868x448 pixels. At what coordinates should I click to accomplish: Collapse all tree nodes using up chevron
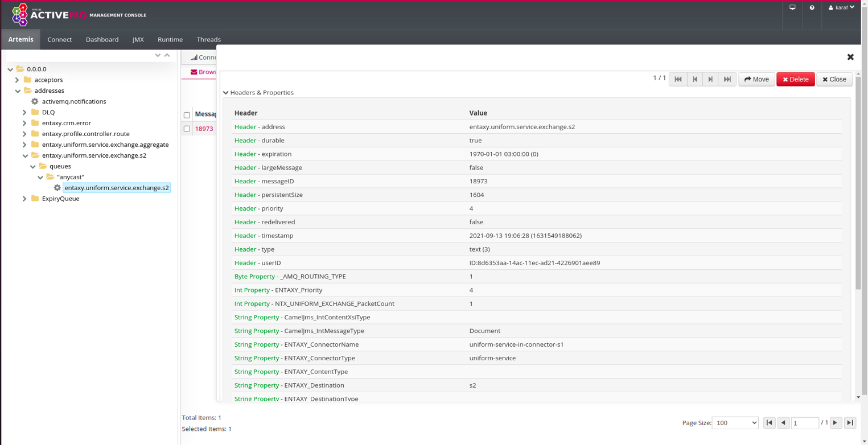coord(167,55)
